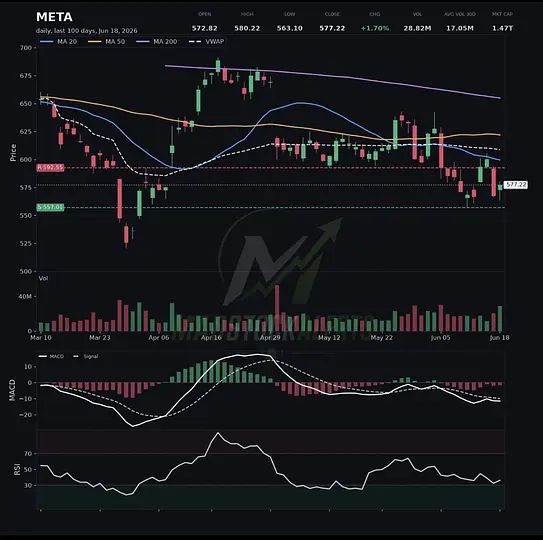Click the Vol panel label
Screen dimensions: 543x540
pos(43,278)
